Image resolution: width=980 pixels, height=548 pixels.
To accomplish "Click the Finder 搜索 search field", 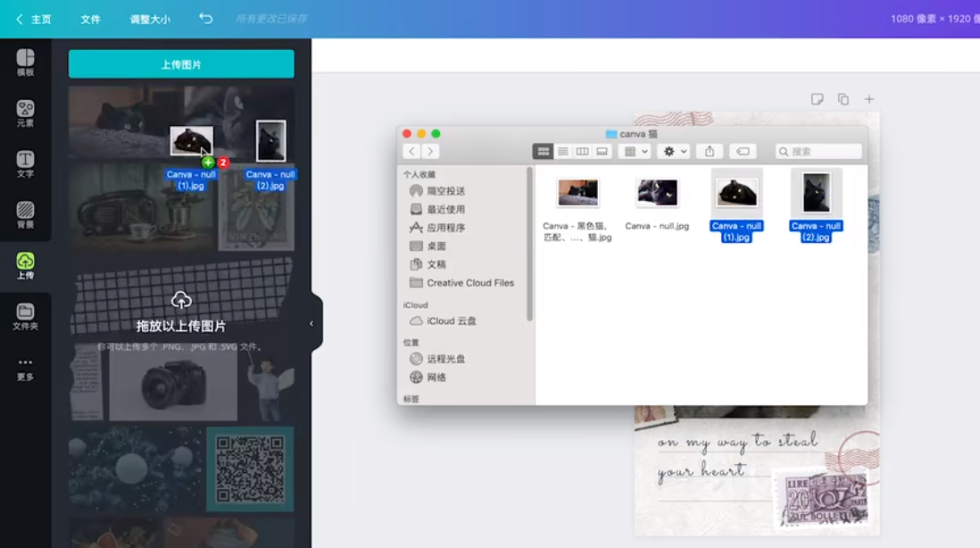I will coord(818,151).
